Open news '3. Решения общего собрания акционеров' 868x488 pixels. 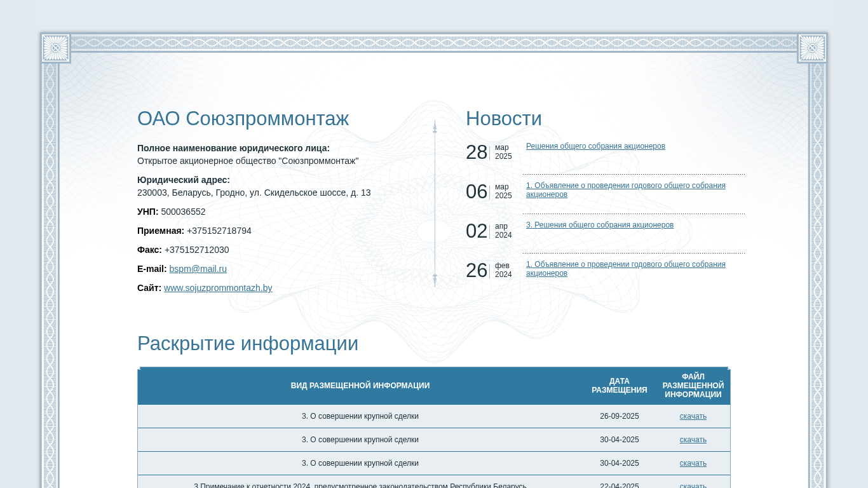pos(600,225)
